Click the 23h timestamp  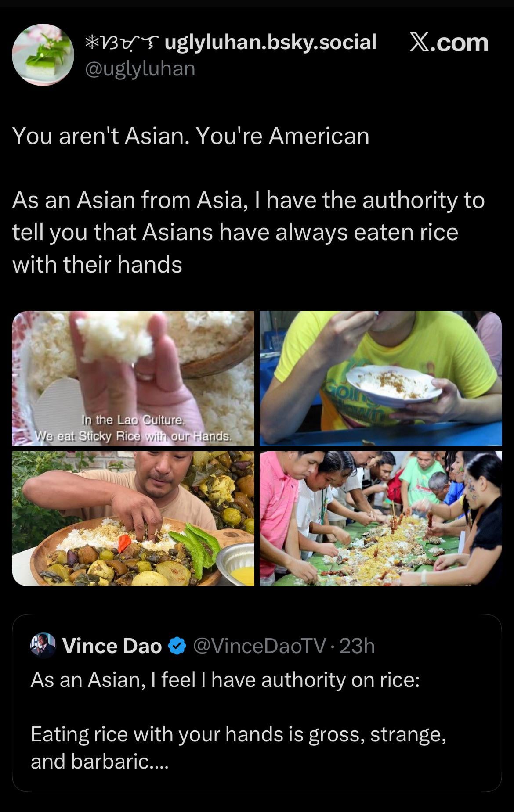[x=357, y=646]
